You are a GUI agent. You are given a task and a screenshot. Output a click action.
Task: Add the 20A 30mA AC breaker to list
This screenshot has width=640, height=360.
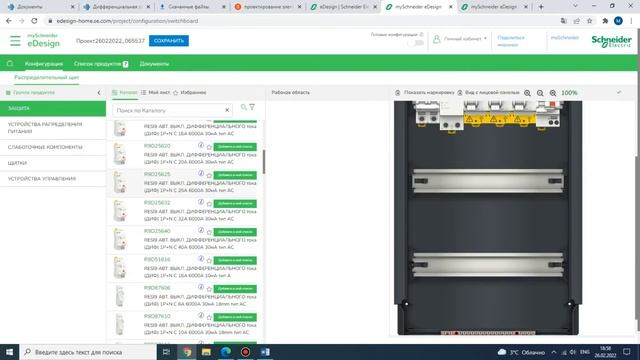(x=235, y=147)
